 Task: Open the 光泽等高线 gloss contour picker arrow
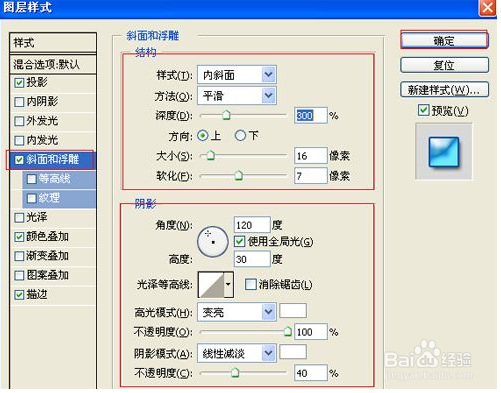click(228, 285)
